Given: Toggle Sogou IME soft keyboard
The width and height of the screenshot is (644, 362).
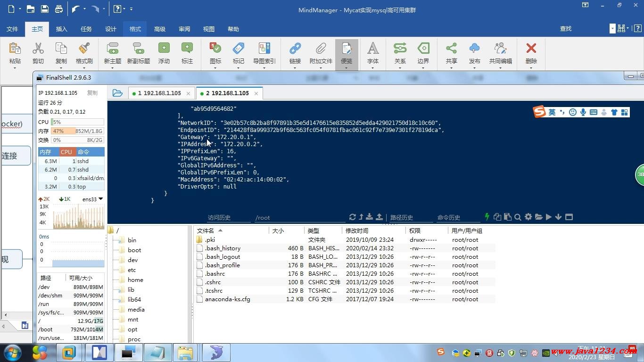Looking at the screenshot, I should point(594,112).
